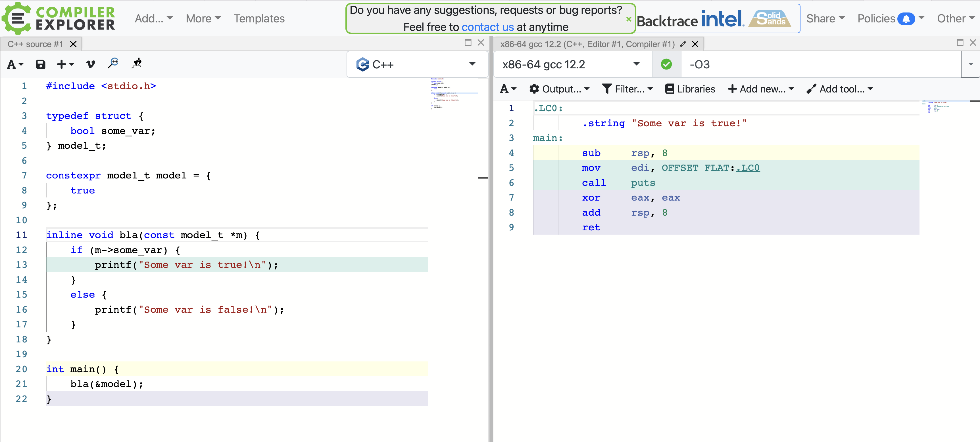Toggle the green checkmark compilation status
The width and height of the screenshot is (980, 442).
tap(666, 64)
